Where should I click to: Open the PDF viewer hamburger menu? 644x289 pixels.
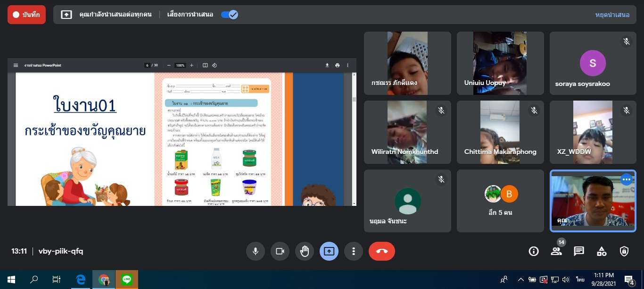click(16, 65)
